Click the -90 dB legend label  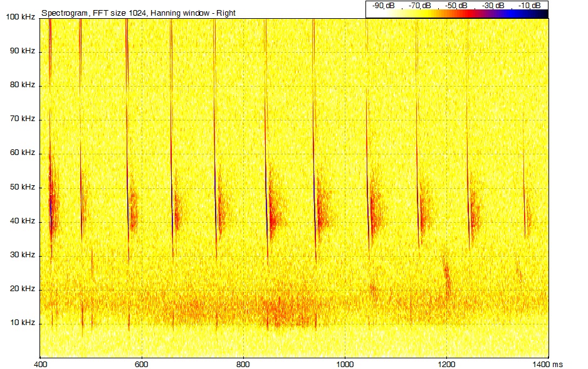point(383,6)
